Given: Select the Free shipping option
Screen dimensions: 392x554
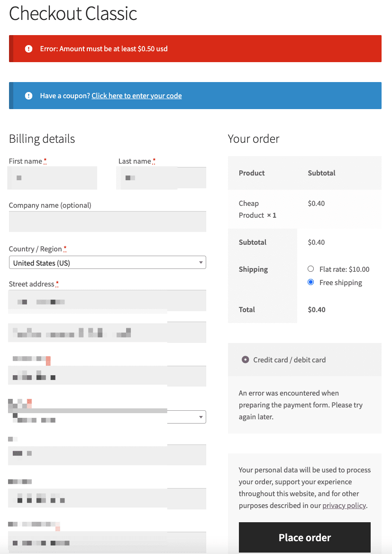Looking at the screenshot, I should coord(310,282).
